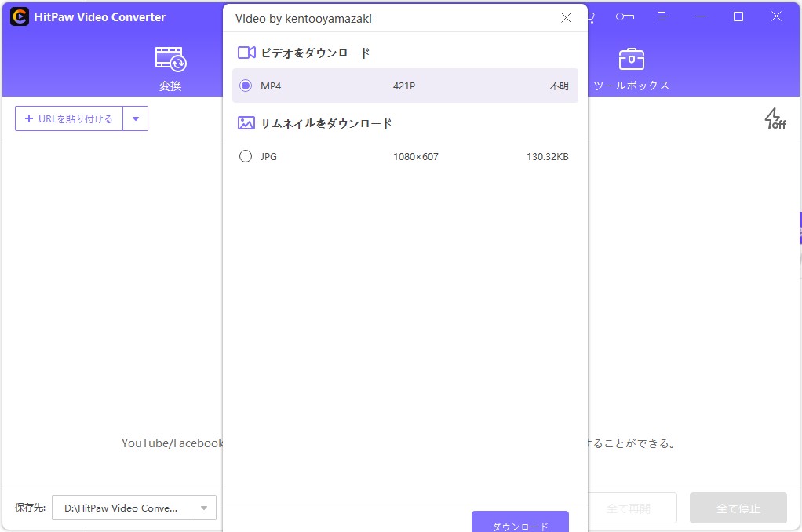Minimize the HitPaw window
This screenshot has width=802, height=532.
point(701,17)
